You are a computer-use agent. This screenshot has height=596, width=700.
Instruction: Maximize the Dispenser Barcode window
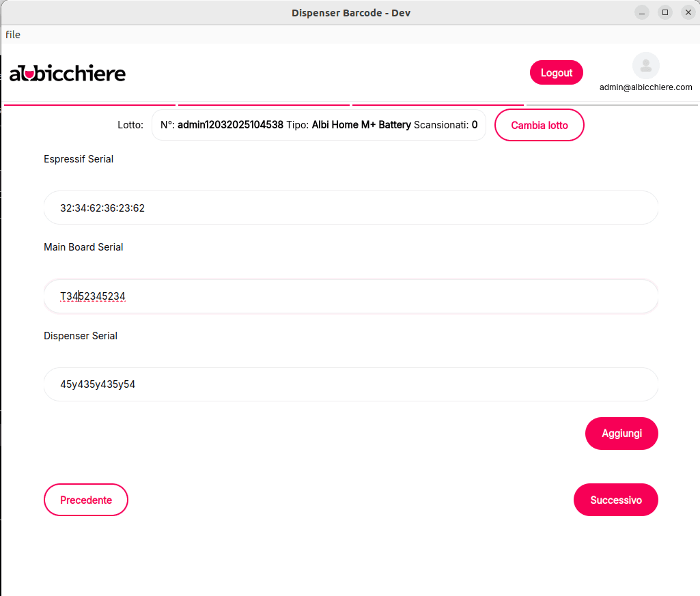[x=664, y=12]
